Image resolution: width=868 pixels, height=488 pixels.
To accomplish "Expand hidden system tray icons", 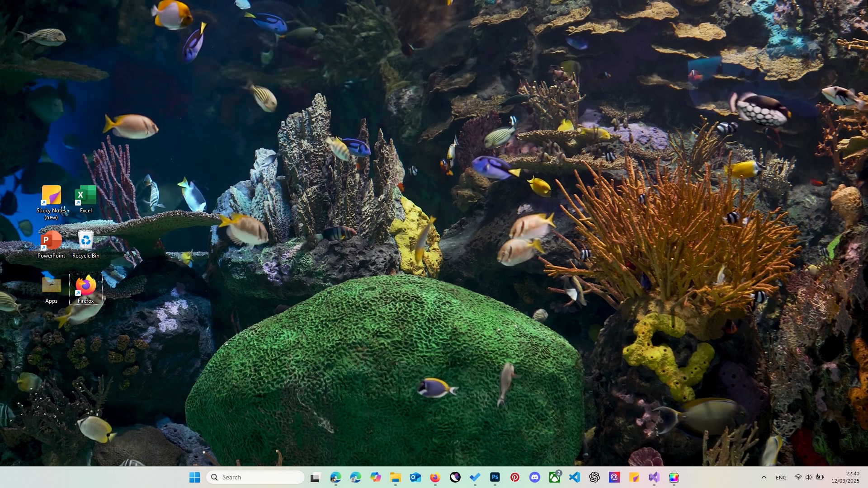I will [764, 477].
